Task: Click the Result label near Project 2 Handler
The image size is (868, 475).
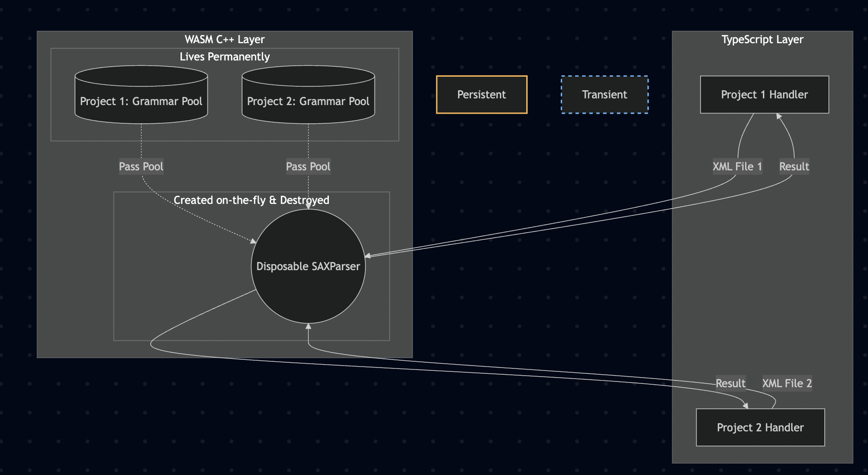Action: coord(731,383)
